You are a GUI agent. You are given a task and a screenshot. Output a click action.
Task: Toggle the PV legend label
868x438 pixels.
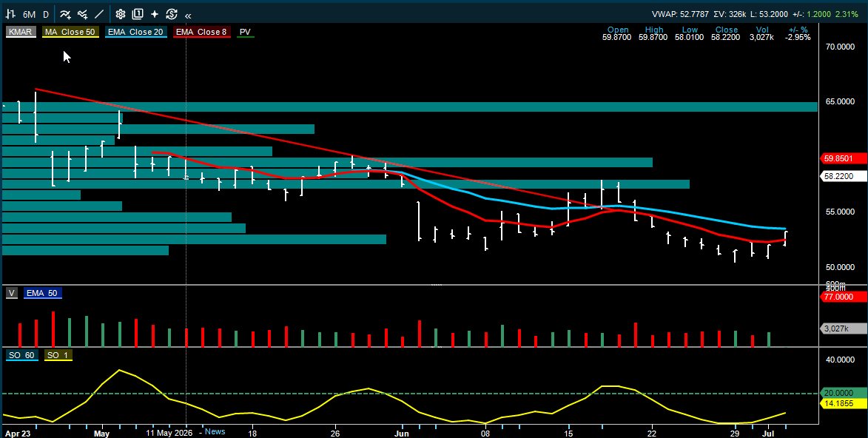tap(245, 32)
